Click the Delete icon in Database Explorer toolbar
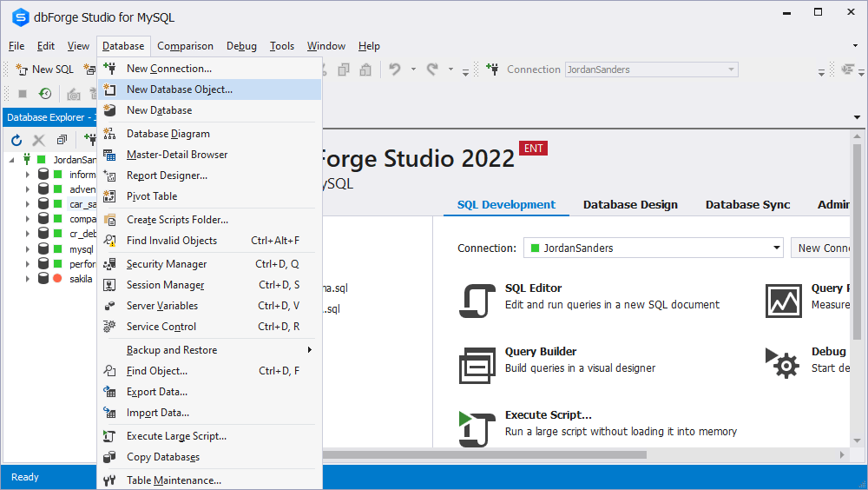This screenshot has width=868, height=490. tap(39, 140)
